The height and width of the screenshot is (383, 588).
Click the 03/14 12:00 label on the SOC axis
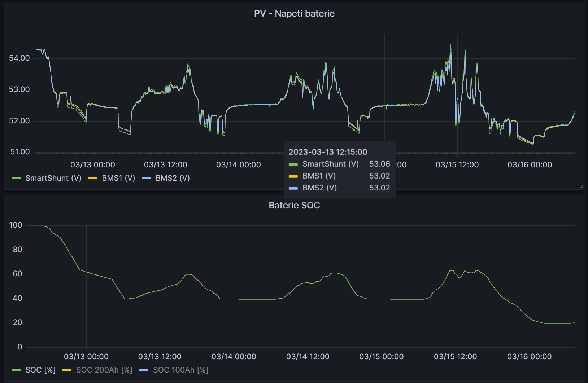point(308,357)
